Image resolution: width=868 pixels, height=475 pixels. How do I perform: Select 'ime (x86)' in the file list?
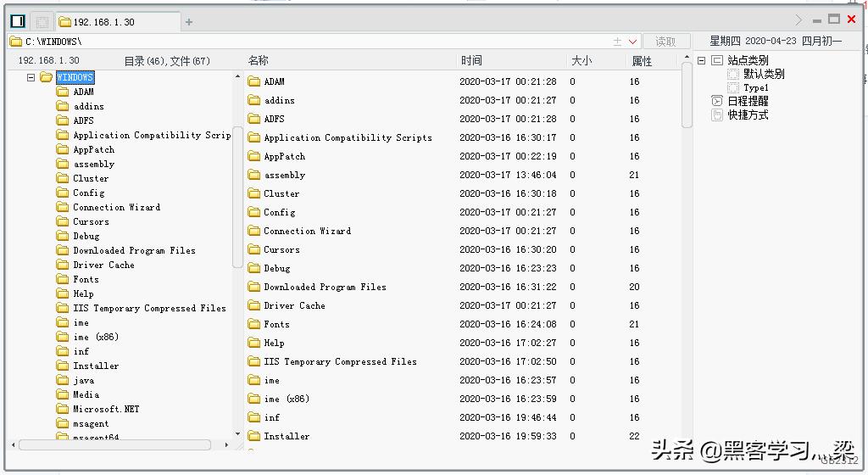(x=287, y=399)
